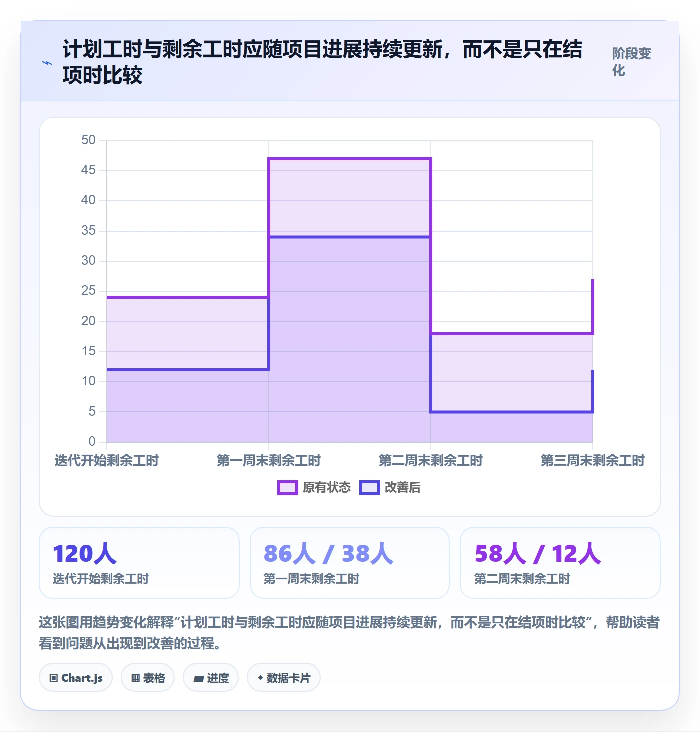Click the 第一周末剩余工时 axis label
The image size is (700, 732).
tap(269, 460)
